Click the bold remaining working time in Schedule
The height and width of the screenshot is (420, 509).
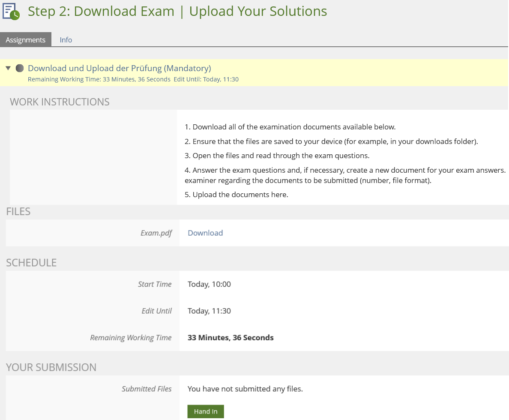click(231, 338)
